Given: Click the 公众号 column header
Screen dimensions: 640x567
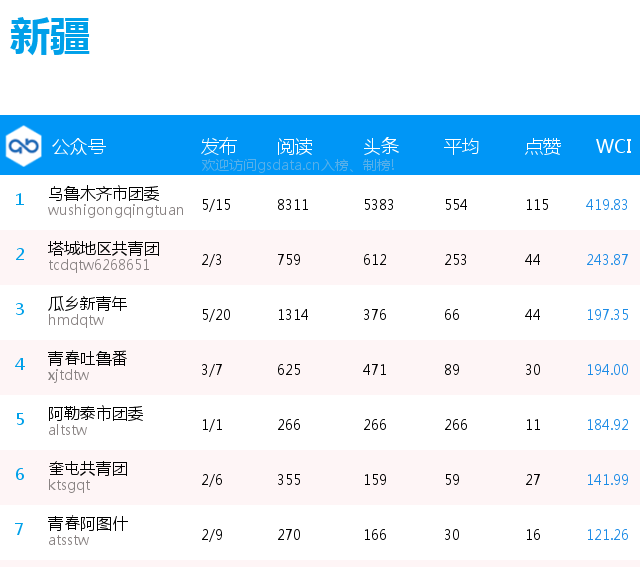Looking at the screenshot, I should (79, 147).
